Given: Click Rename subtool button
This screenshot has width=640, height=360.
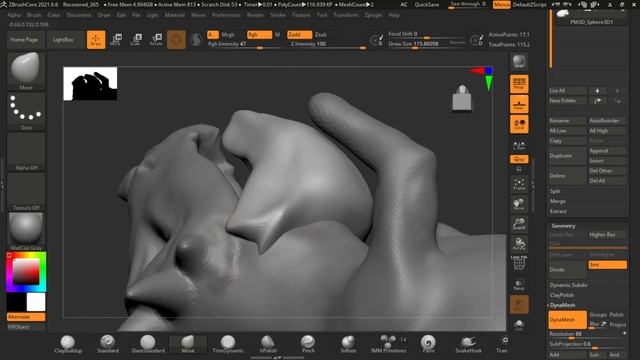Looking at the screenshot, I should pyautogui.click(x=568, y=121).
